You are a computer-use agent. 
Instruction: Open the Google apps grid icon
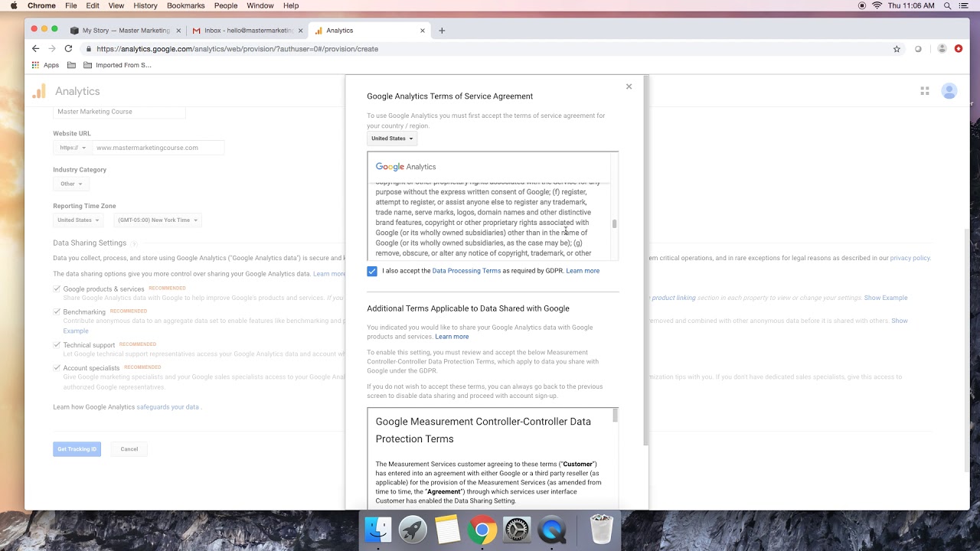point(925,91)
